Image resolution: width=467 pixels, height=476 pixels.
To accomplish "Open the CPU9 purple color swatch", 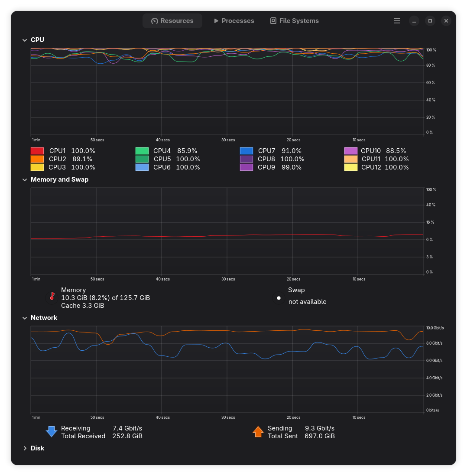I will pyautogui.click(x=246, y=167).
